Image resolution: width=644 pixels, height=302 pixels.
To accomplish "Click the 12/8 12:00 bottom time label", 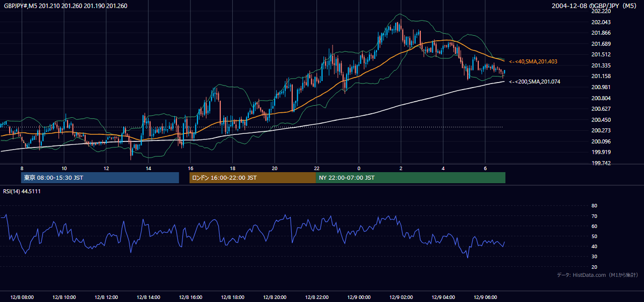I will tap(106, 297).
